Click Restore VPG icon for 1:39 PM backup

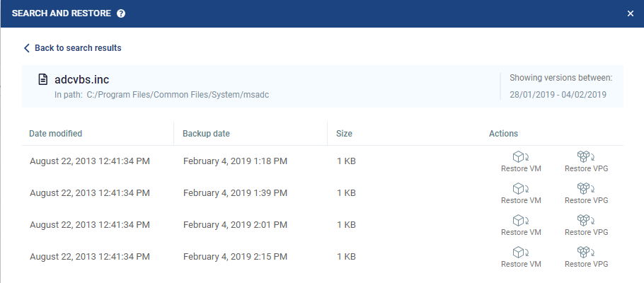pyautogui.click(x=586, y=188)
